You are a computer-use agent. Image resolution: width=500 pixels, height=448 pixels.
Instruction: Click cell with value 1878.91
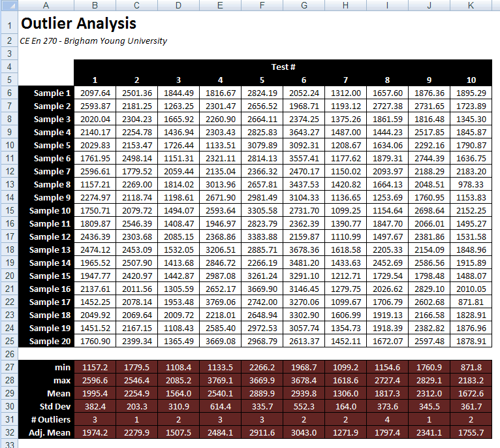pyautogui.click(x=471, y=341)
